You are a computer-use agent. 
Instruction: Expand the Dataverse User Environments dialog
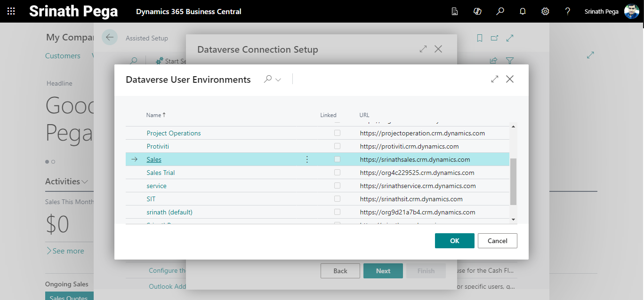(x=495, y=79)
